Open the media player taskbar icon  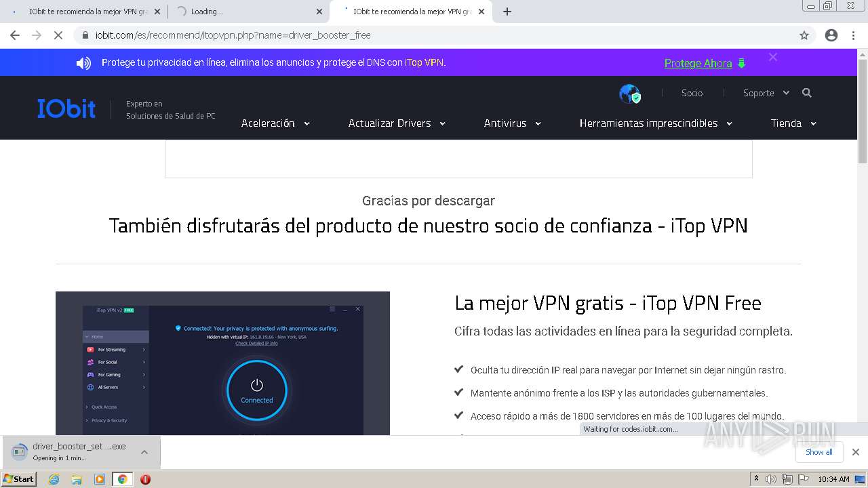[100, 479]
